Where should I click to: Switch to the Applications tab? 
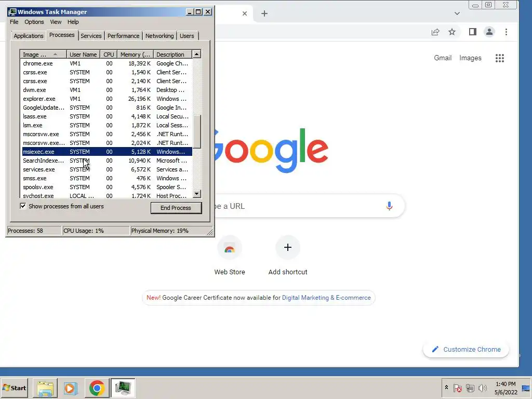pos(29,36)
